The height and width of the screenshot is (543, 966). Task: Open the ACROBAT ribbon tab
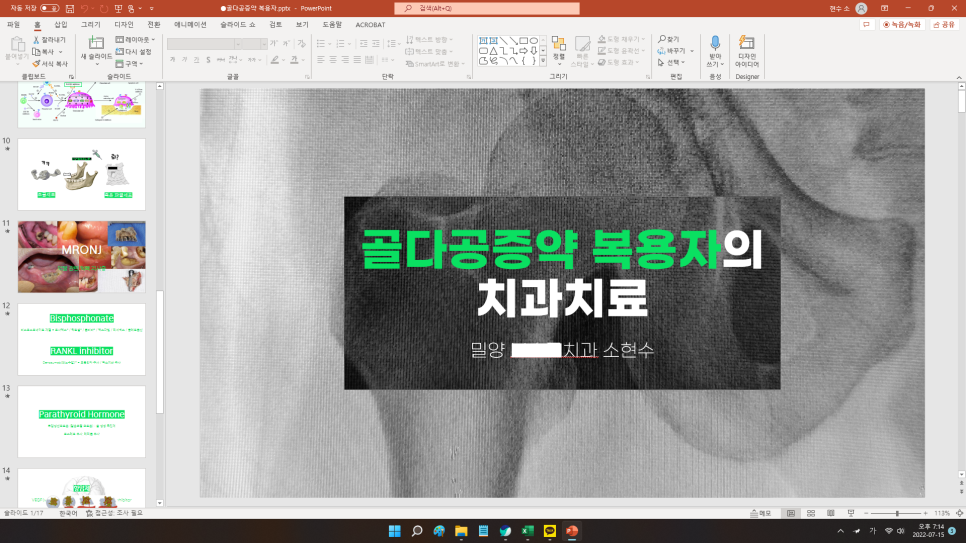tap(370, 25)
